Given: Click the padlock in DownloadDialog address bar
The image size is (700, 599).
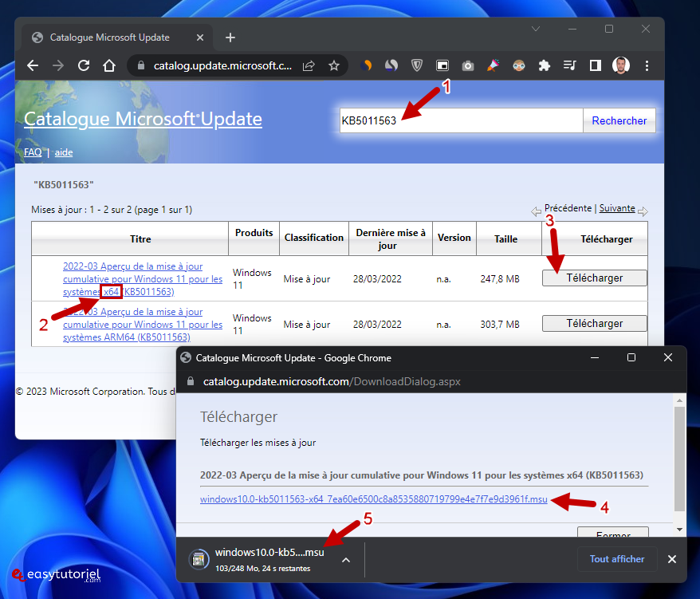Looking at the screenshot, I should (x=191, y=381).
